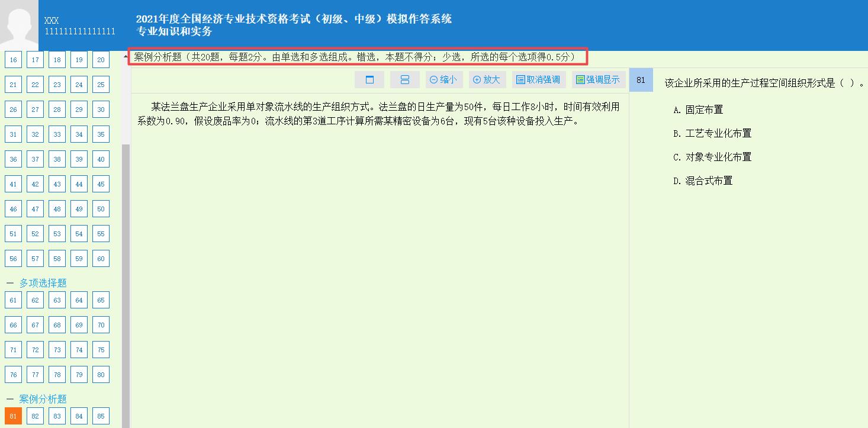Click the split-view layout icon on the toolbar
868x428 pixels.
click(x=406, y=79)
